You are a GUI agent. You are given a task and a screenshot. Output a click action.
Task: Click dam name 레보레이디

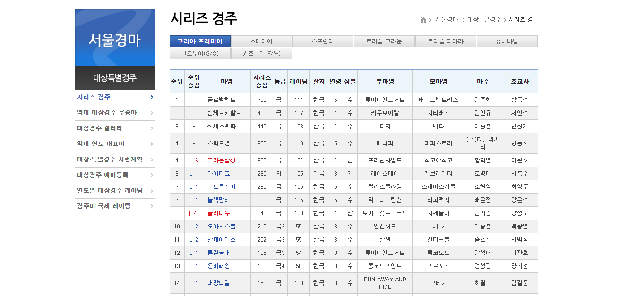438,174
